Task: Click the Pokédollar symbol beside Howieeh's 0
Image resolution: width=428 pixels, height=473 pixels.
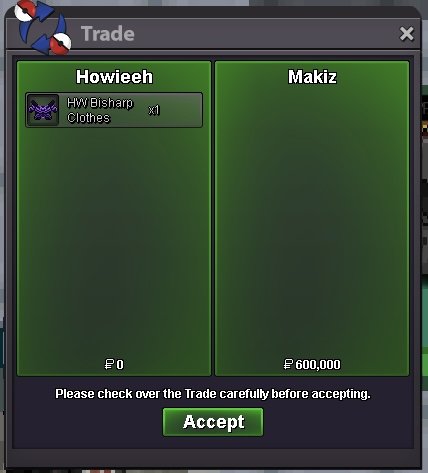Action: pos(109,364)
